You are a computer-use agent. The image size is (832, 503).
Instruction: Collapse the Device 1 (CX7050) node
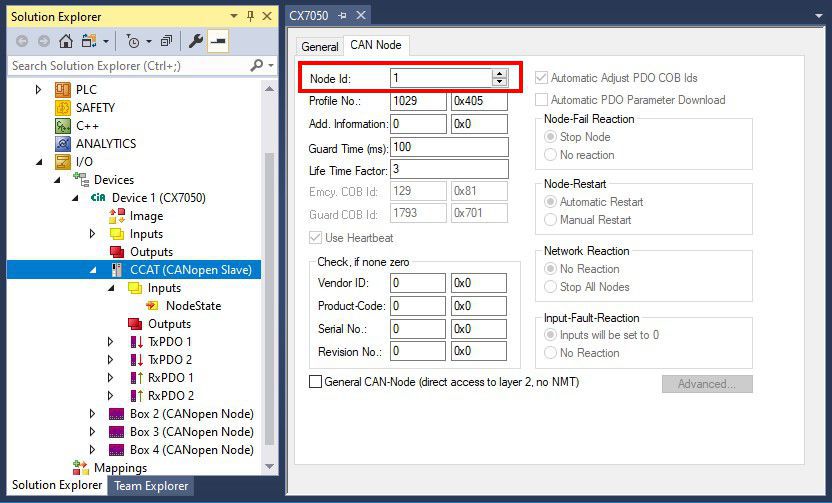(x=75, y=198)
